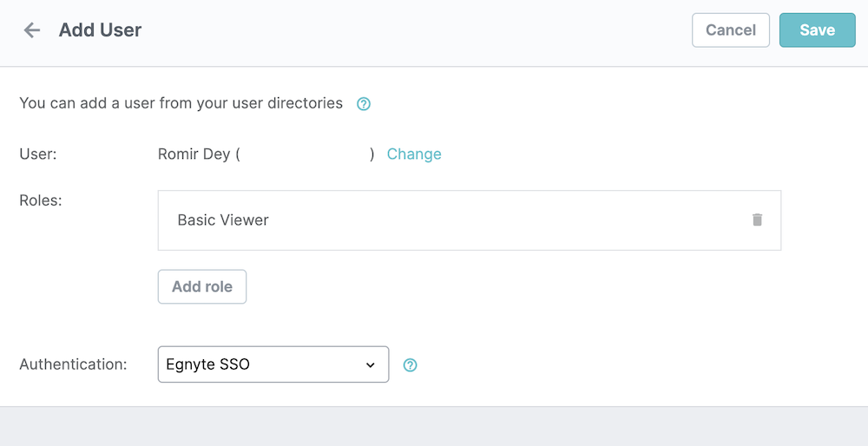Click the closing parenthesis after the user name

pyautogui.click(x=372, y=154)
